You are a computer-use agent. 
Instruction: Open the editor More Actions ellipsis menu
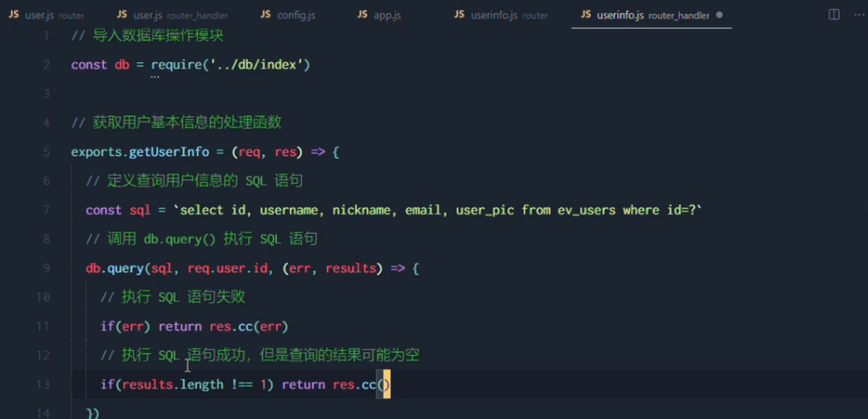[x=859, y=15]
